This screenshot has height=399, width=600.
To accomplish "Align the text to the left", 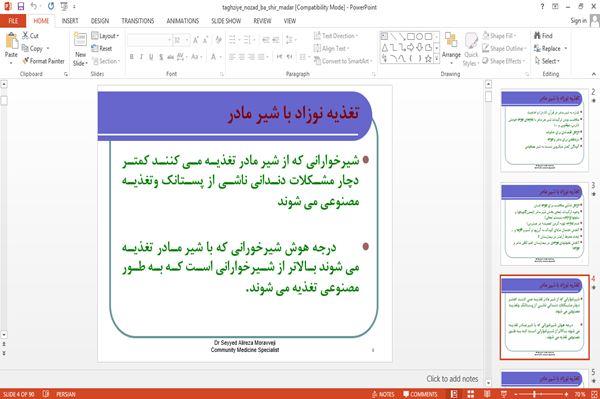I will point(232,57).
